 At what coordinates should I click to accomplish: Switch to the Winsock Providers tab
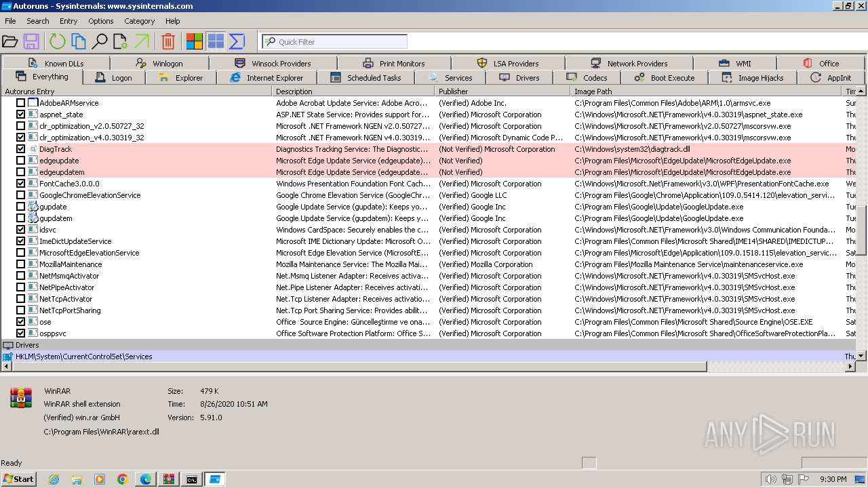pyautogui.click(x=273, y=63)
